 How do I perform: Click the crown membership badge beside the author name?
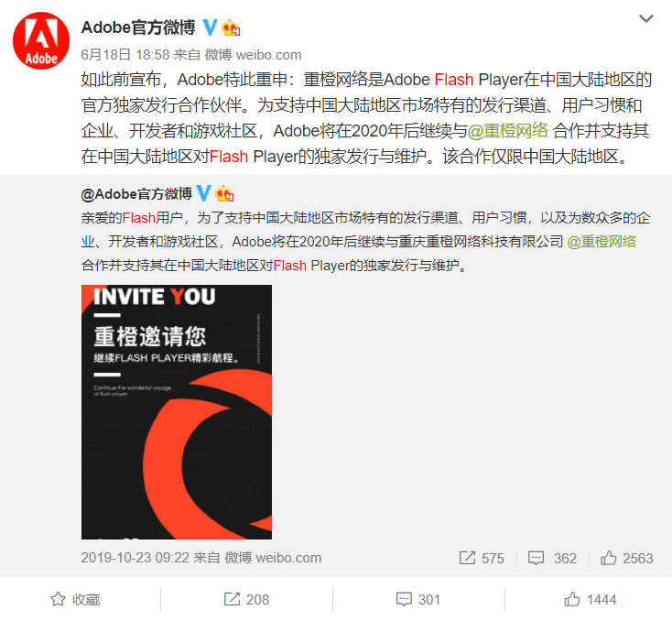[231, 27]
